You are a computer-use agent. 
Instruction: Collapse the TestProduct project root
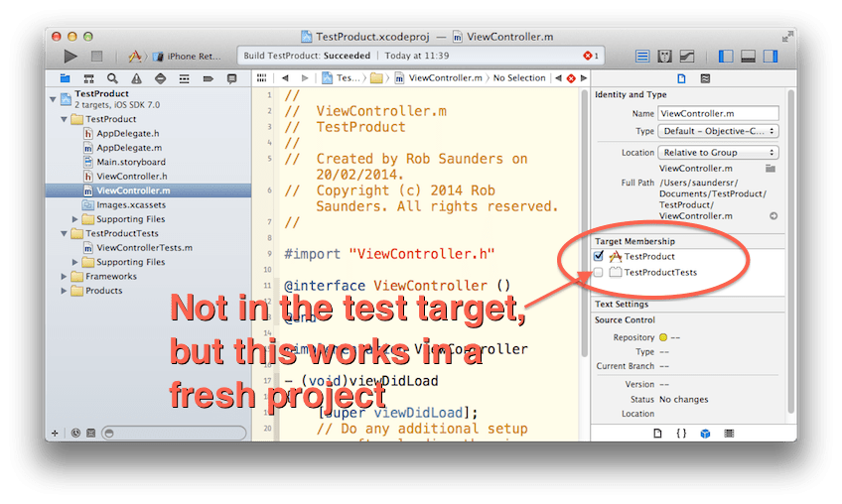click(x=53, y=99)
